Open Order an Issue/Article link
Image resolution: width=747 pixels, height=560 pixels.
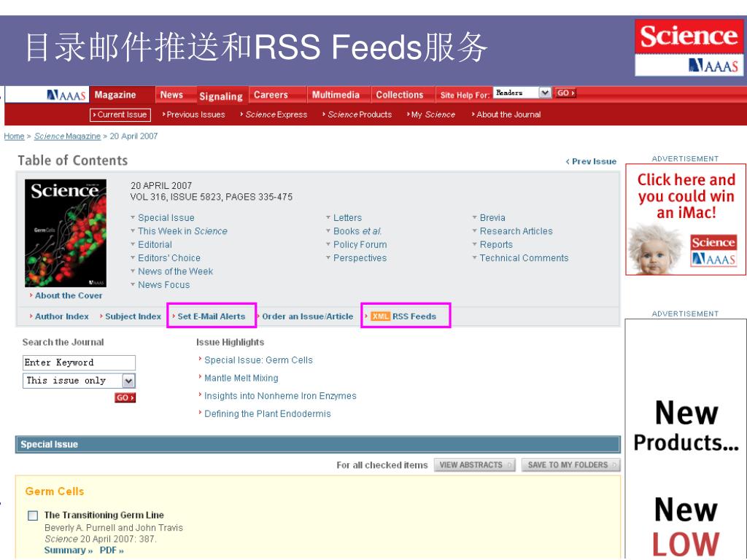(308, 316)
